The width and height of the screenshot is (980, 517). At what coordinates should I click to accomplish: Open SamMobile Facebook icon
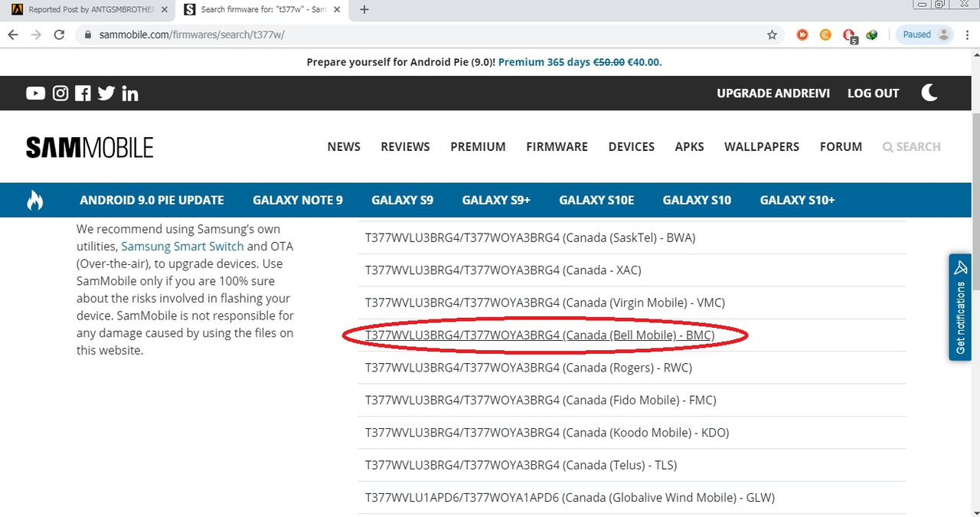click(x=83, y=93)
